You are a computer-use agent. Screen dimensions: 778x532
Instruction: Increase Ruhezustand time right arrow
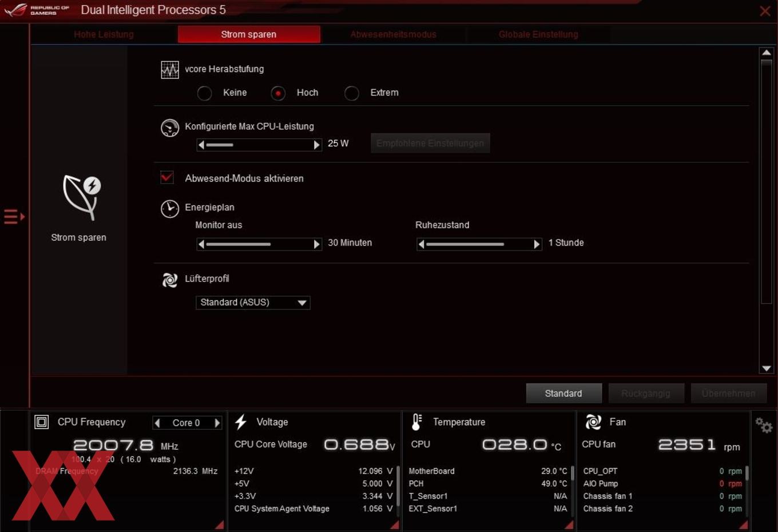537,245
